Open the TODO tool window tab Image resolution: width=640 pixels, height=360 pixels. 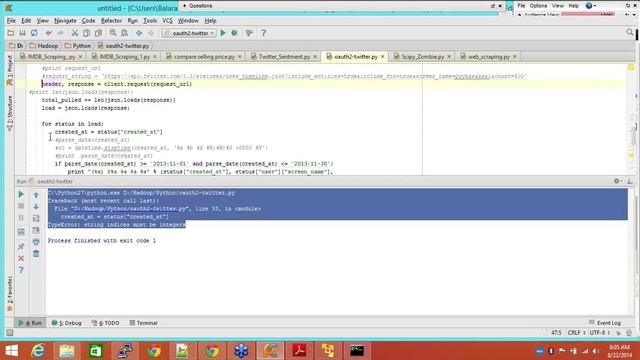[106, 323]
